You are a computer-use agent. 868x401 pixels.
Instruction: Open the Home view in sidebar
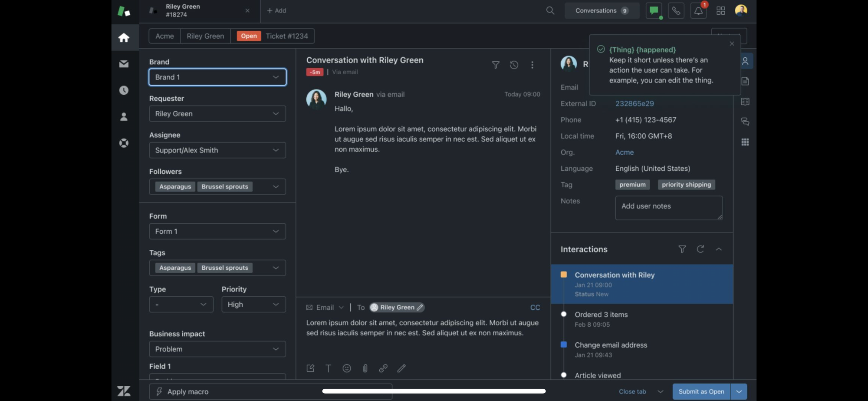pos(124,38)
